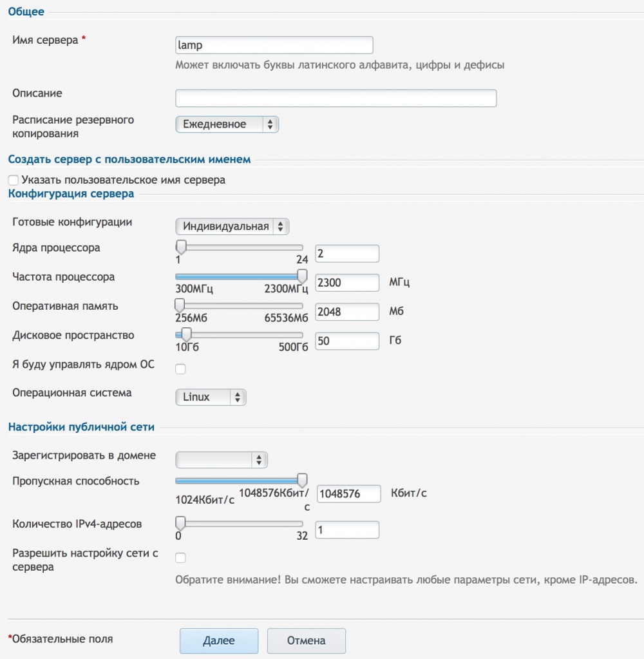Click the memory value field showing 2048
The image size is (644, 659).
pyautogui.click(x=346, y=311)
